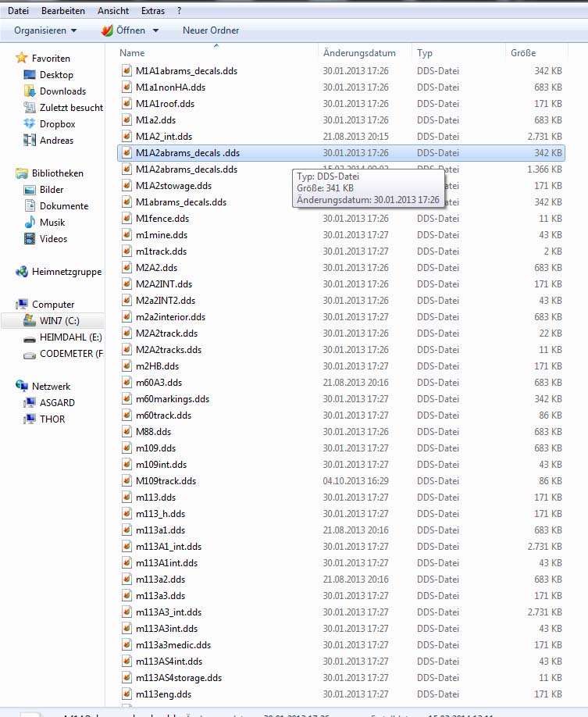Open the Ansicht menu
The width and height of the screenshot is (588, 717).
click(x=113, y=12)
